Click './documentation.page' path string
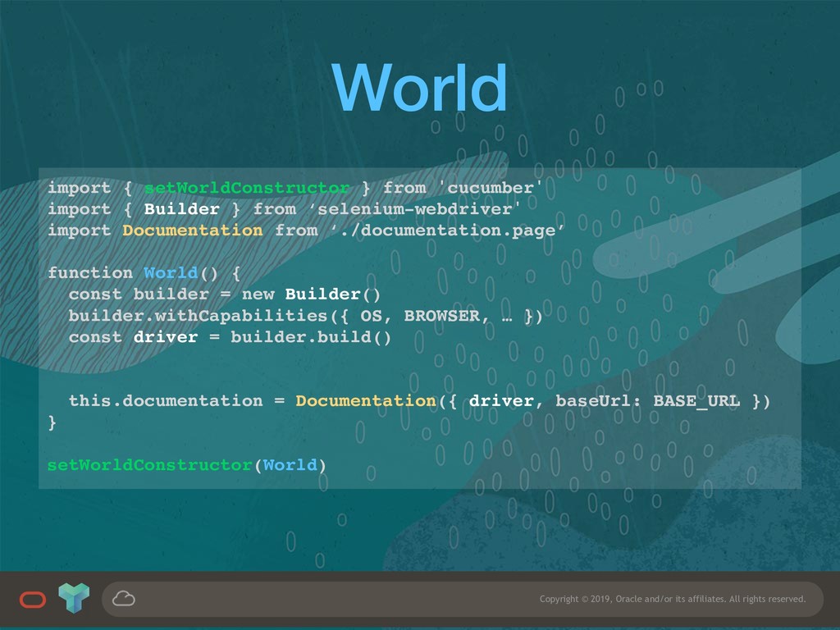 [x=447, y=231]
